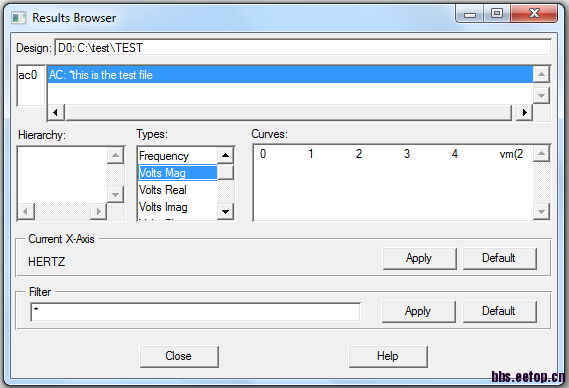Viewport: 569px width, 388px height.
Task: Click the analysis list scroll left arrow
Action: coord(56,113)
